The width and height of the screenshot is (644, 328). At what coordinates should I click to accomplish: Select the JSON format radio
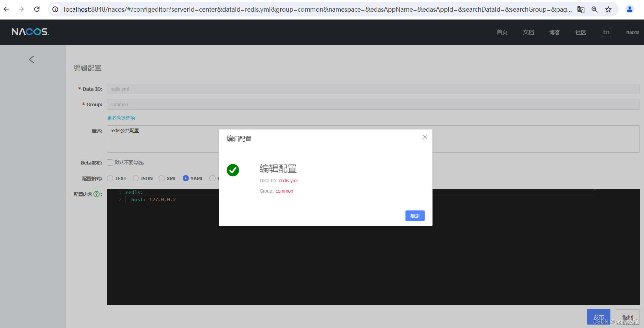coord(136,178)
